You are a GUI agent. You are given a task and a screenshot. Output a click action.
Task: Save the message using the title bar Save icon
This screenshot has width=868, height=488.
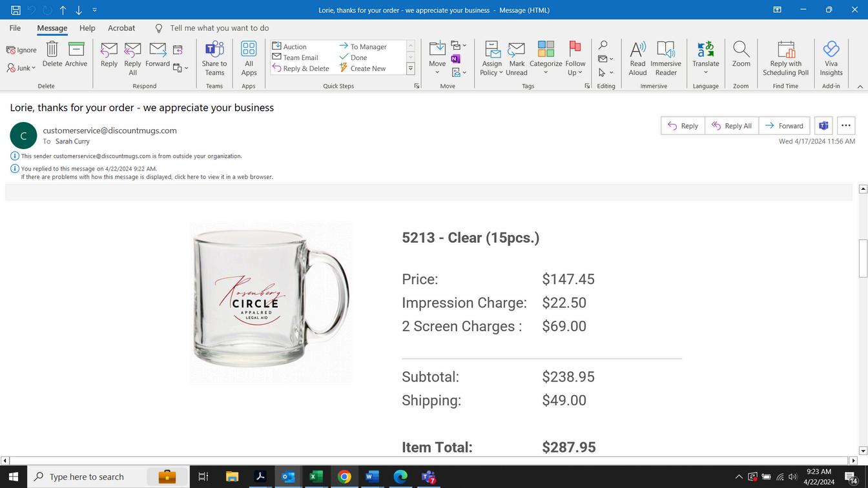pyautogui.click(x=15, y=10)
